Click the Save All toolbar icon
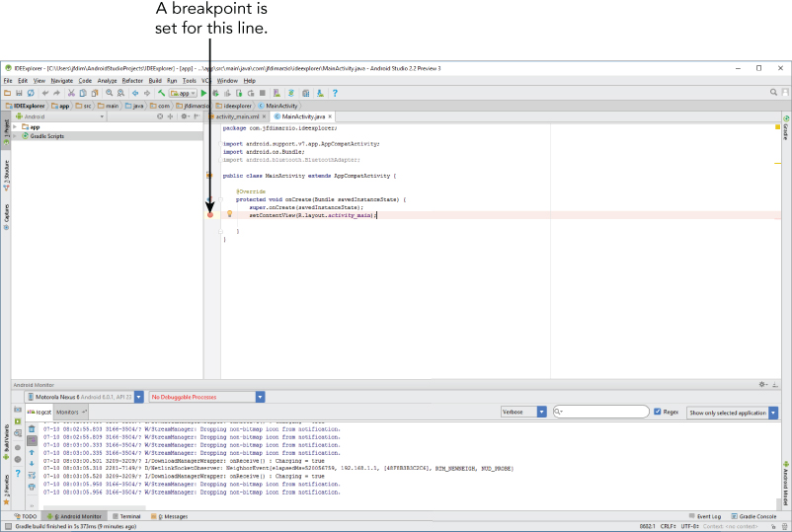This screenshot has height=532, width=792. pyautogui.click(x=19, y=93)
